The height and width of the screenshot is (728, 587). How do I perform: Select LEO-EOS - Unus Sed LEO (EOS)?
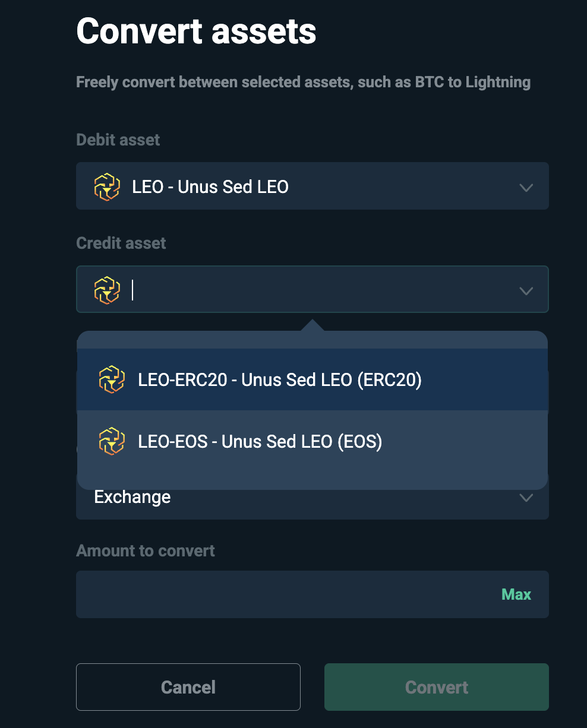312,441
